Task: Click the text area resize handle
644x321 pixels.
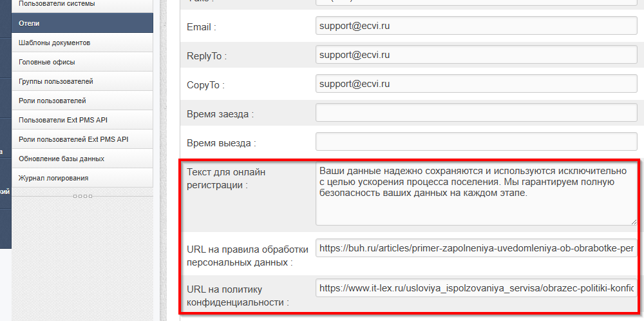Action: tap(634, 222)
